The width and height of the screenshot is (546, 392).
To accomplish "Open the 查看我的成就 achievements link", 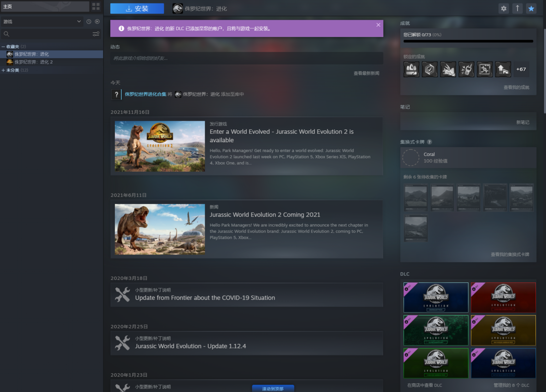I will (516, 87).
